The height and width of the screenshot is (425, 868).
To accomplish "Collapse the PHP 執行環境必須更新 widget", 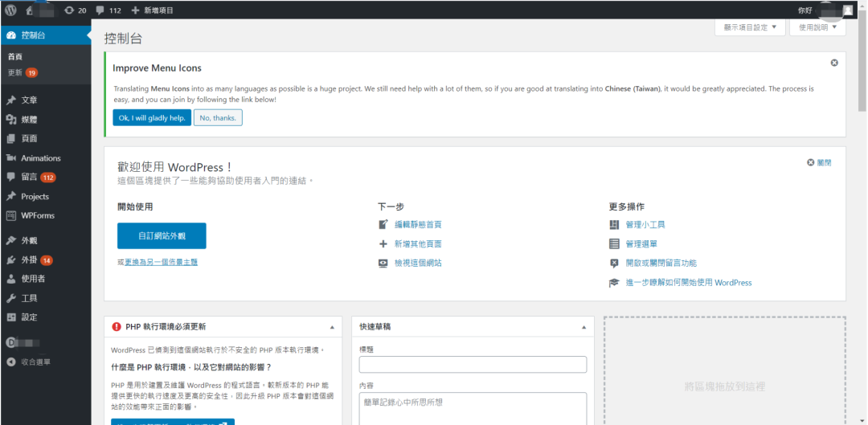I will pyautogui.click(x=332, y=327).
